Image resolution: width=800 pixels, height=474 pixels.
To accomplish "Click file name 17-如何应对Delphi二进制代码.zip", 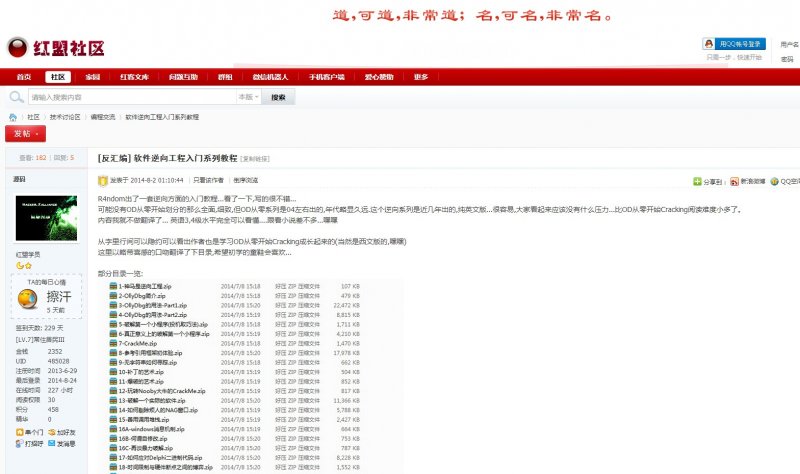I will pos(161,458).
